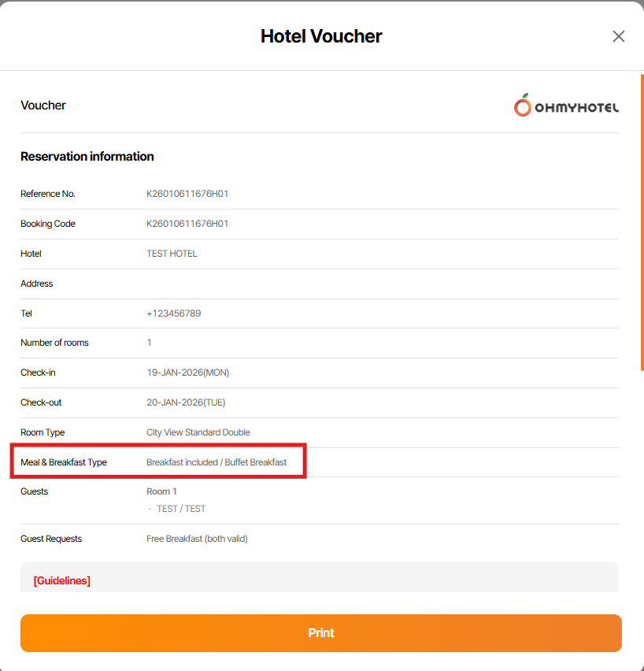Viewport: 644px width, 671px height.
Task: Click the Room 1 guest heading
Action: pos(161,491)
